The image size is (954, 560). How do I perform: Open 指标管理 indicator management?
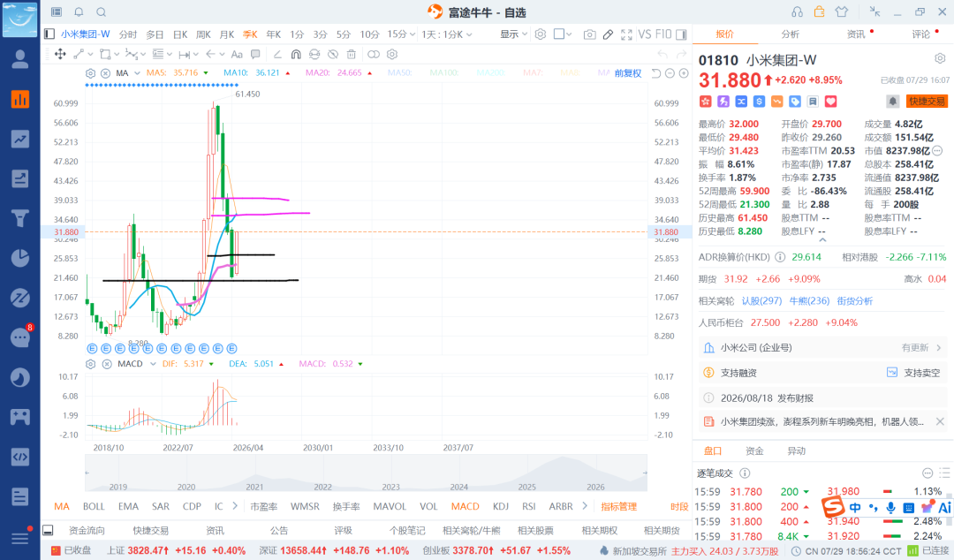coord(618,506)
